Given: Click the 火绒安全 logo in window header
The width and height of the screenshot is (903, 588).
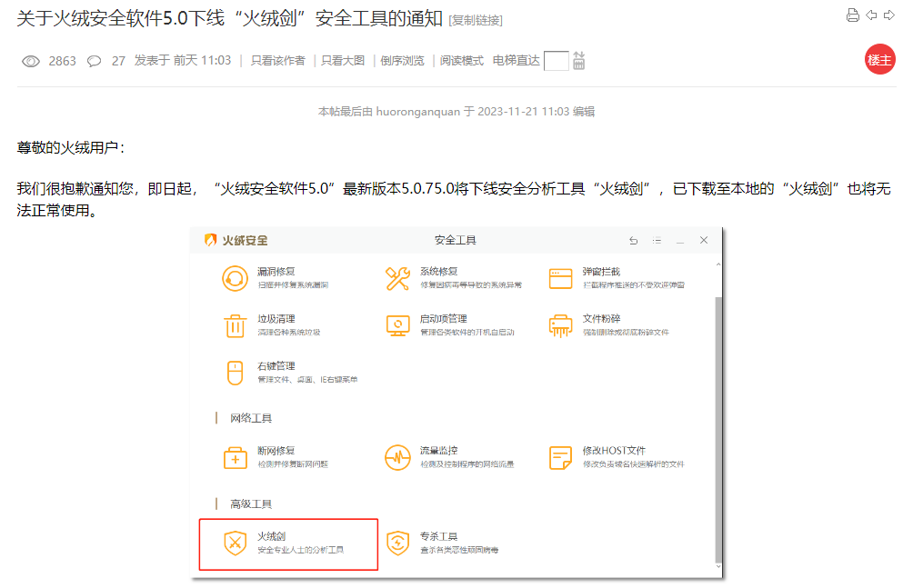Looking at the screenshot, I should tap(236, 241).
